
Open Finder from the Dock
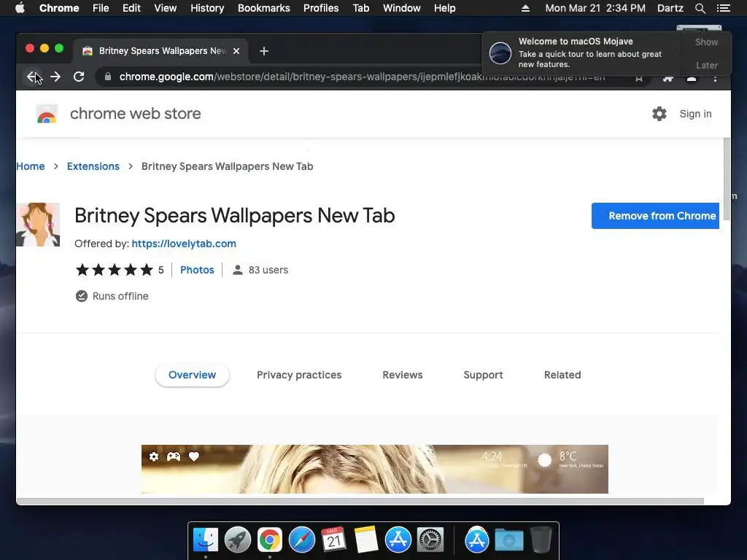point(206,540)
